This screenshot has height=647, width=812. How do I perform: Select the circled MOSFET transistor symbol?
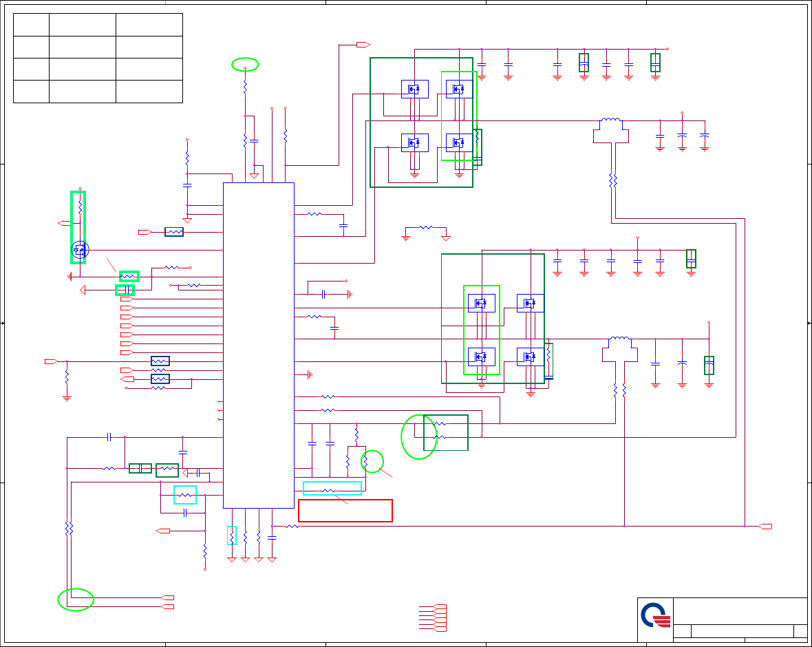(x=80, y=250)
